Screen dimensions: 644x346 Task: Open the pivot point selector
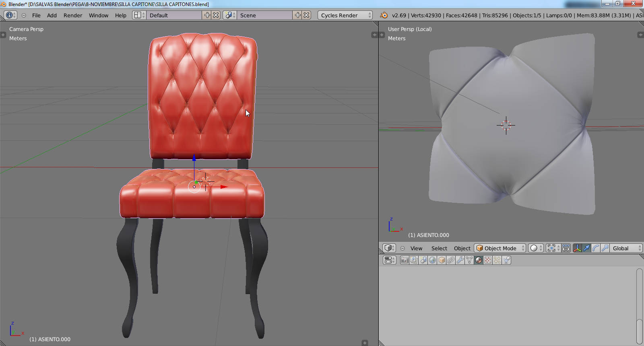553,248
